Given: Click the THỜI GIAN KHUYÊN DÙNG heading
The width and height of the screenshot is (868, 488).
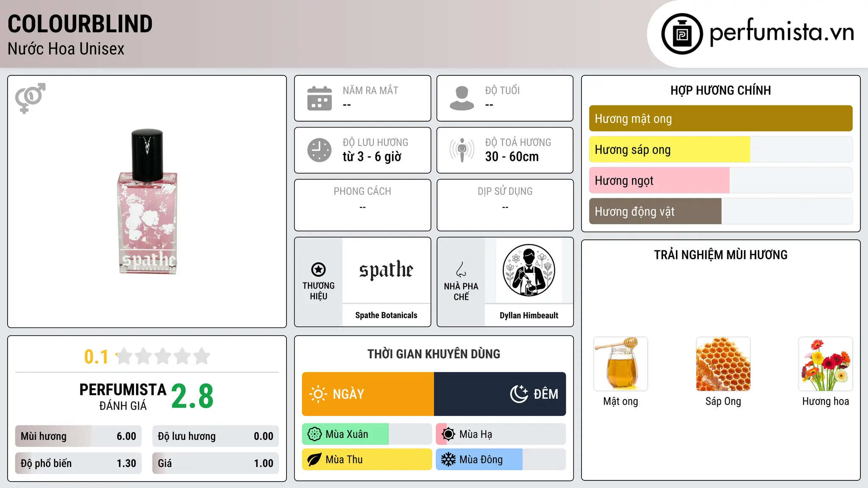Looking at the screenshot, I should coord(434,354).
